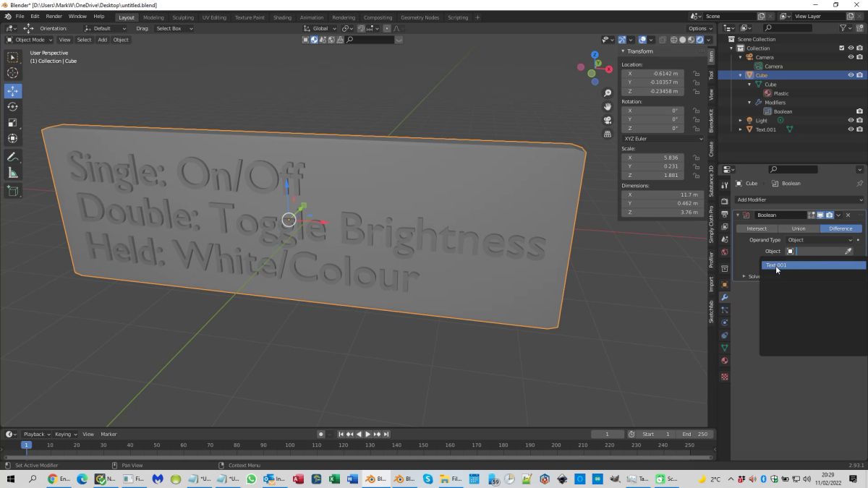Hide Text.001 with its eye icon

pos(851,129)
